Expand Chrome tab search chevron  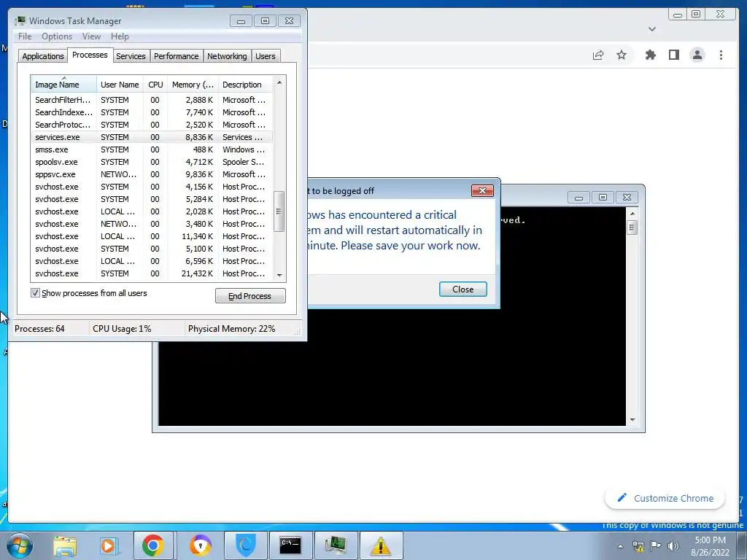point(652,29)
